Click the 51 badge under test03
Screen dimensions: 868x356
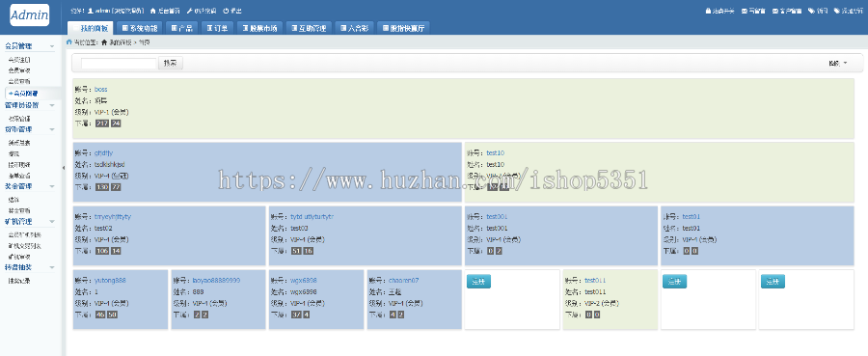coord(296,251)
